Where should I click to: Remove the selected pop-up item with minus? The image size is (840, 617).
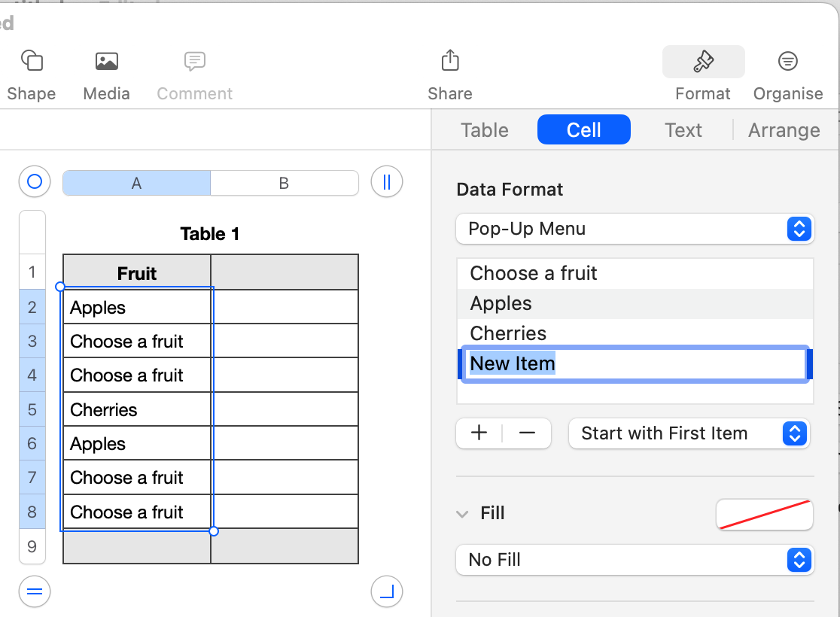point(527,433)
